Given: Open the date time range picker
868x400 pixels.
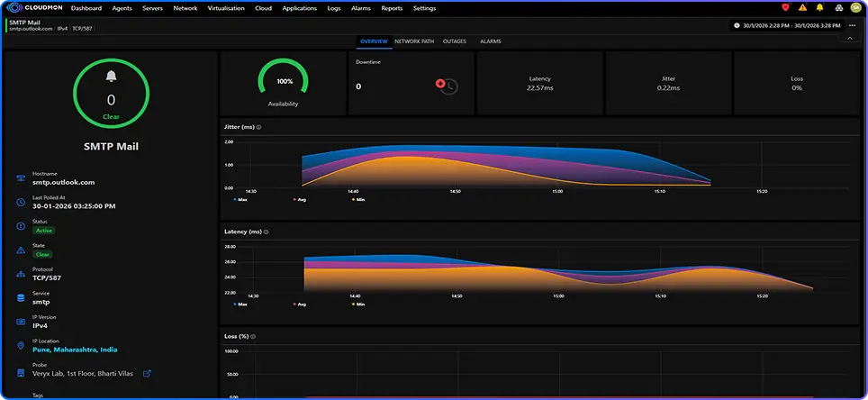Looking at the screenshot, I should 786,25.
